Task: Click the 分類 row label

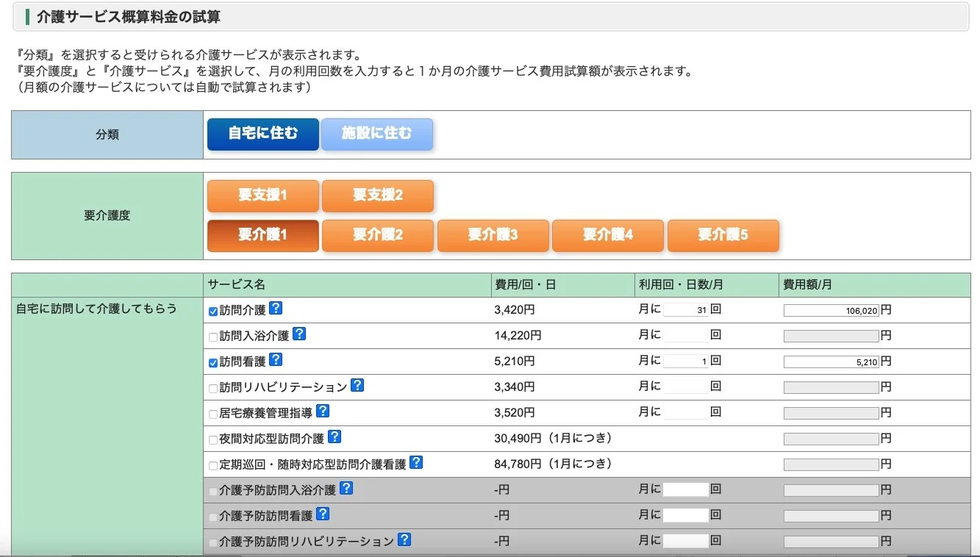Action: tap(107, 135)
